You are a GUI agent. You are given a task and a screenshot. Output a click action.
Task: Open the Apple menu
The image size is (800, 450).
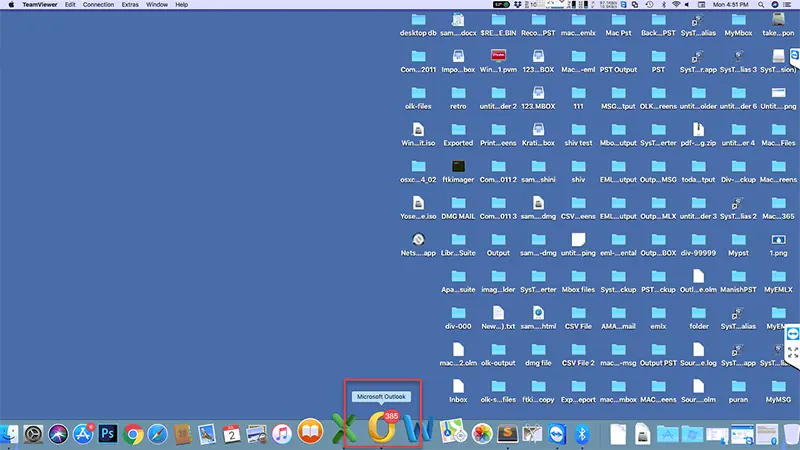coord(11,5)
